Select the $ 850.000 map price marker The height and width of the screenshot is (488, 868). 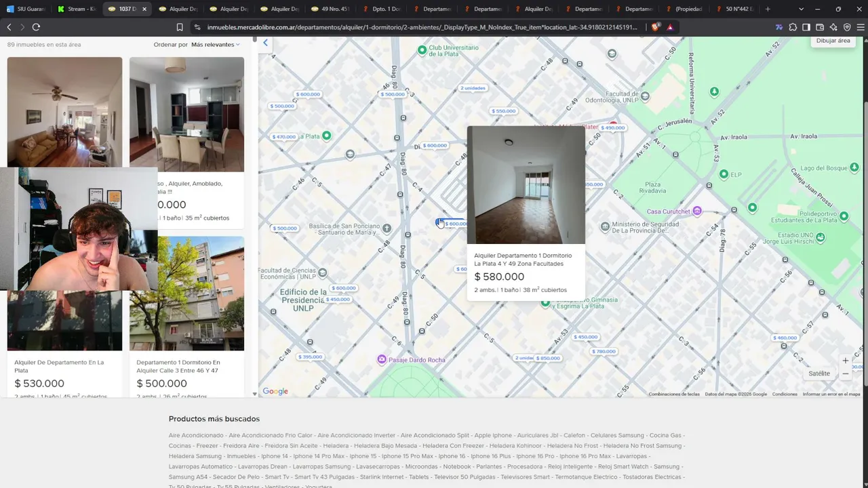(548, 358)
